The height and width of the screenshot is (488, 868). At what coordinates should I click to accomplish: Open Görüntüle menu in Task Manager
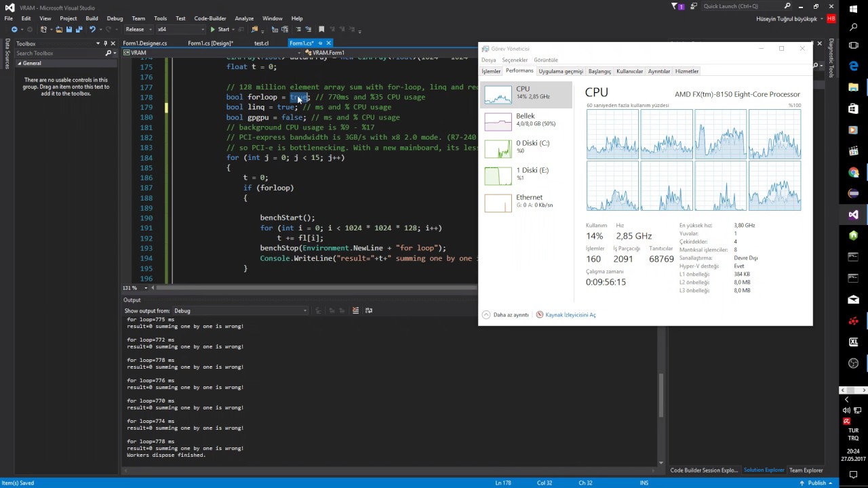pos(546,60)
